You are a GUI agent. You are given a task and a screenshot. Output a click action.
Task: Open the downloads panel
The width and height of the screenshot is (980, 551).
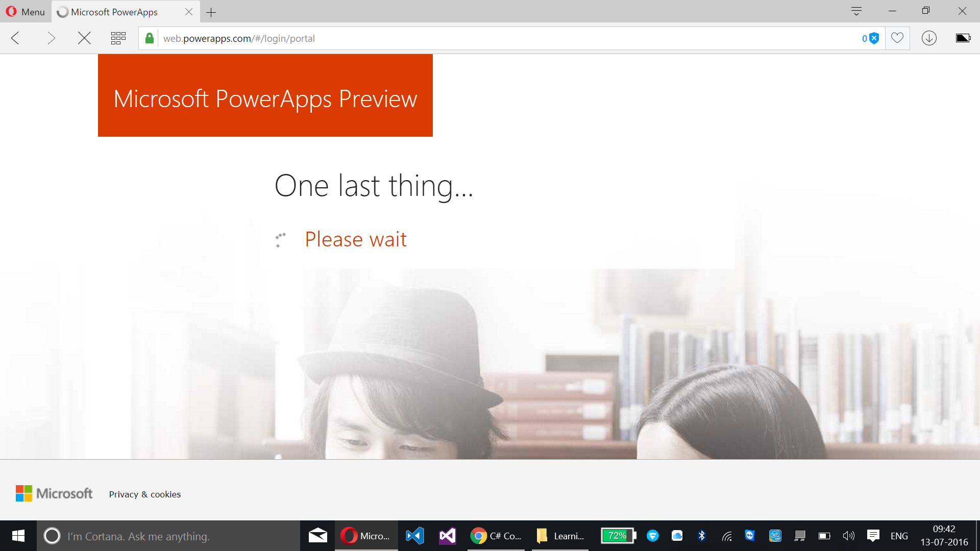(x=929, y=38)
